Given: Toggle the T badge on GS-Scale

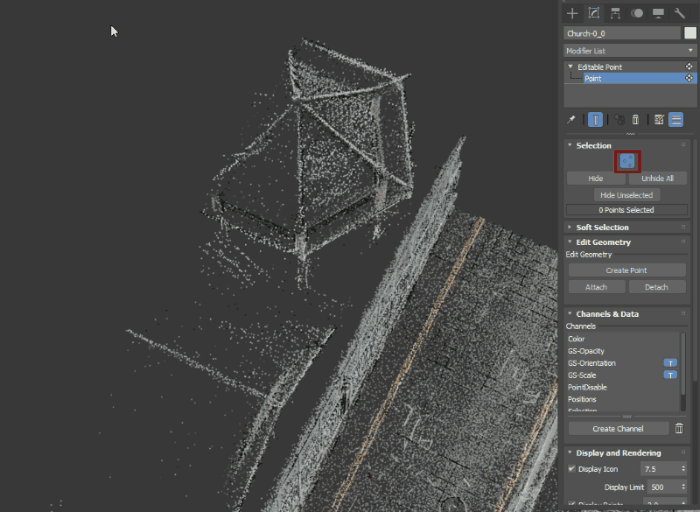Looking at the screenshot, I should pyautogui.click(x=670, y=375).
